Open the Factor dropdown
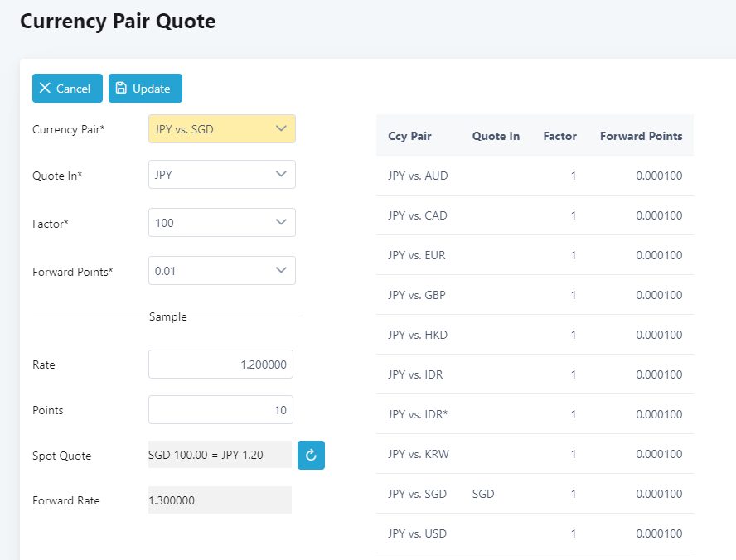736x560 pixels. click(x=221, y=223)
